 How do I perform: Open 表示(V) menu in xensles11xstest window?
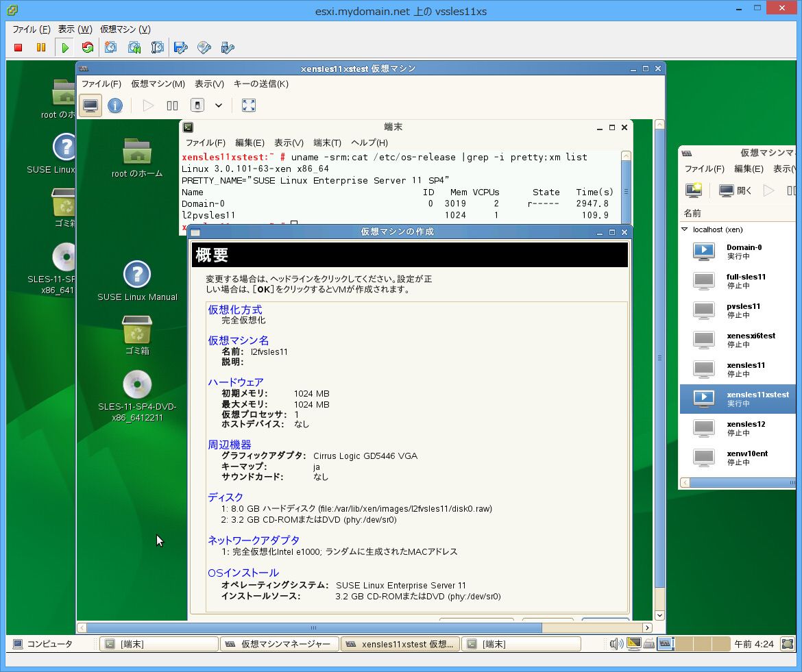click(209, 84)
